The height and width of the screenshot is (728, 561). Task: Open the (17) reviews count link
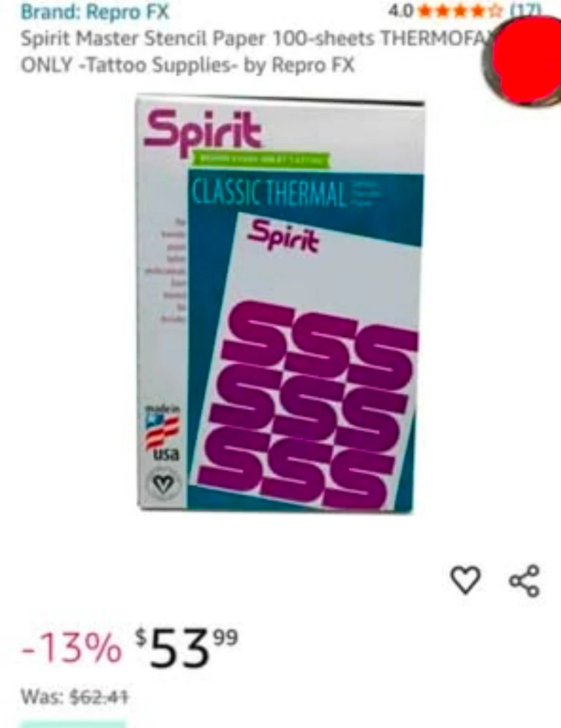point(525,9)
